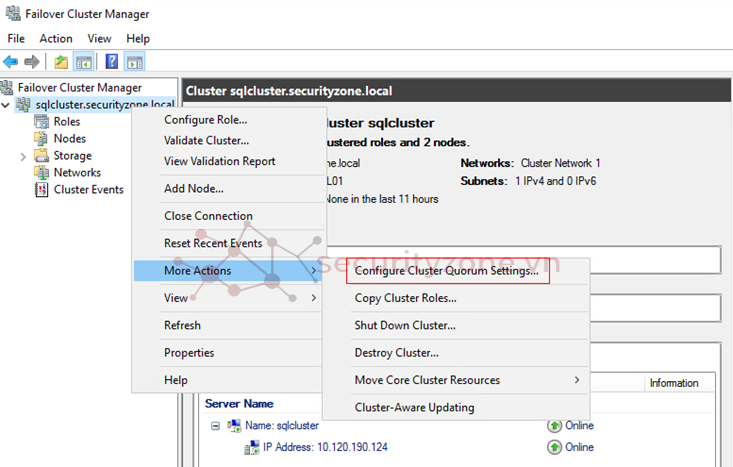Click the Up One Level folder icon
This screenshot has height=467, width=733.
62,62
